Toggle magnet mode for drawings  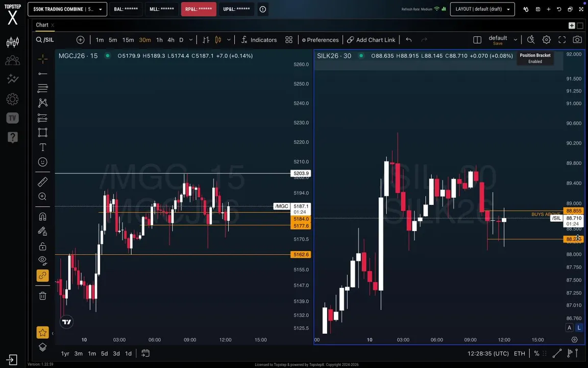pos(42,216)
